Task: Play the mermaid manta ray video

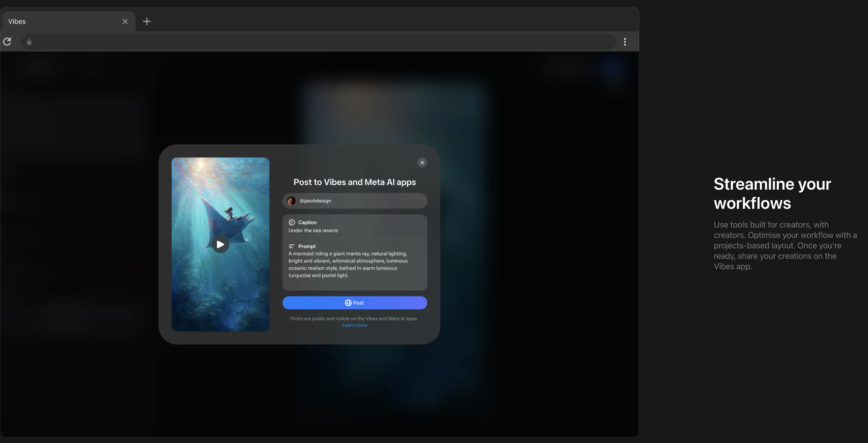Action: 220,244
